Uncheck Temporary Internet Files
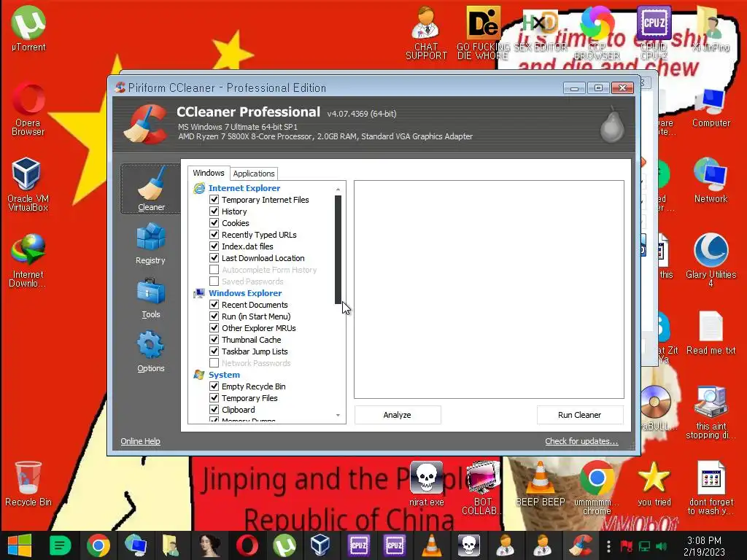Screen dimensions: 747x560 (214, 200)
